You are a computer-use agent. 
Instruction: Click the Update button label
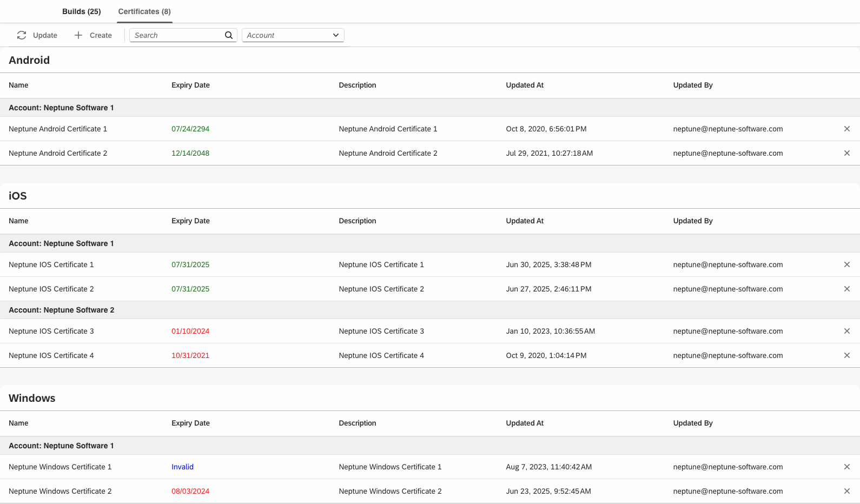click(x=45, y=35)
